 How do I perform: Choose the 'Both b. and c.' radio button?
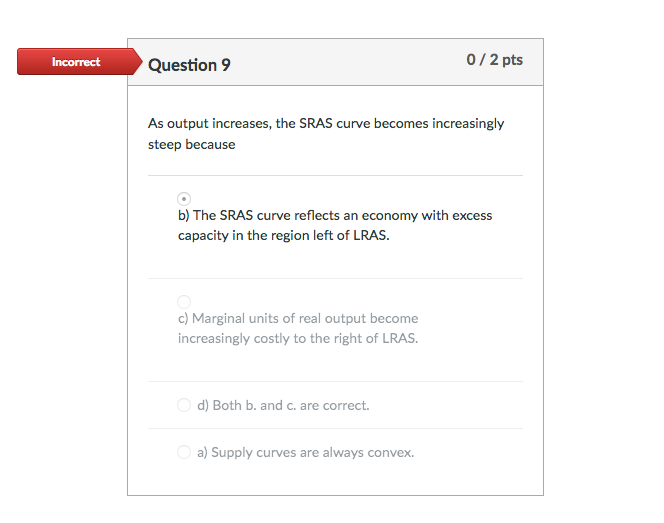pos(184,405)
